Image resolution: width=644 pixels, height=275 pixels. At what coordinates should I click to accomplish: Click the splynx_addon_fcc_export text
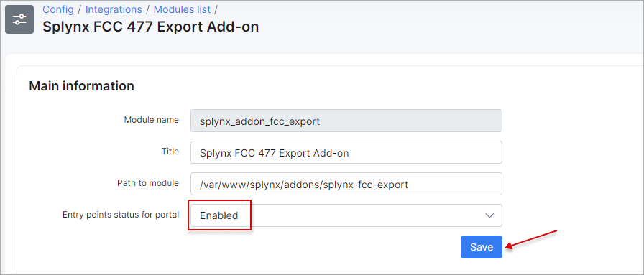259,121
